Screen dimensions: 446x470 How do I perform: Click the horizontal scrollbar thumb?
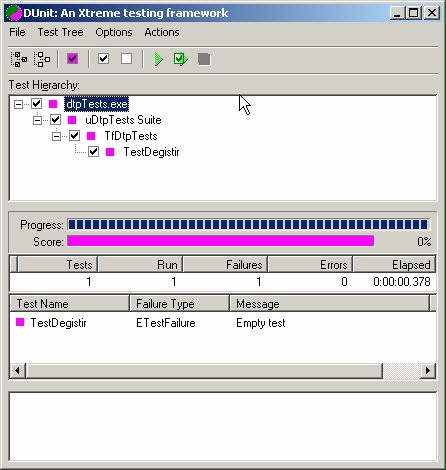tap(204, 371)
